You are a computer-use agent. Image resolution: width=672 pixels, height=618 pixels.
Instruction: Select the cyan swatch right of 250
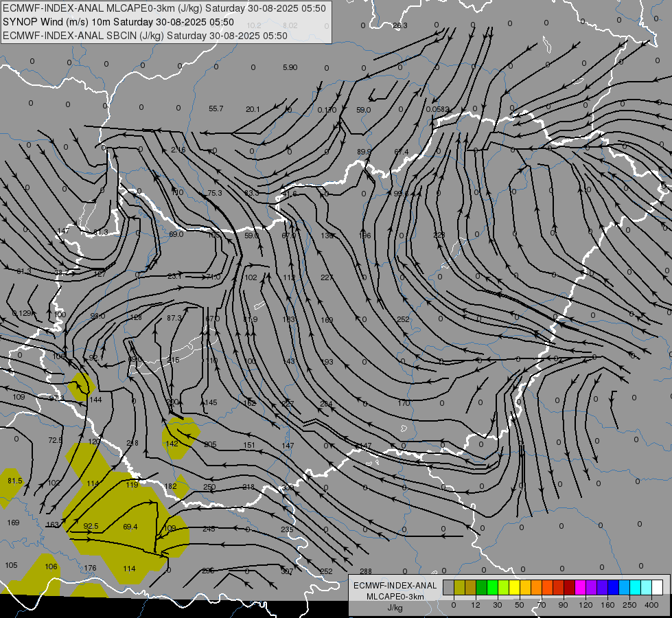point(636,587)
